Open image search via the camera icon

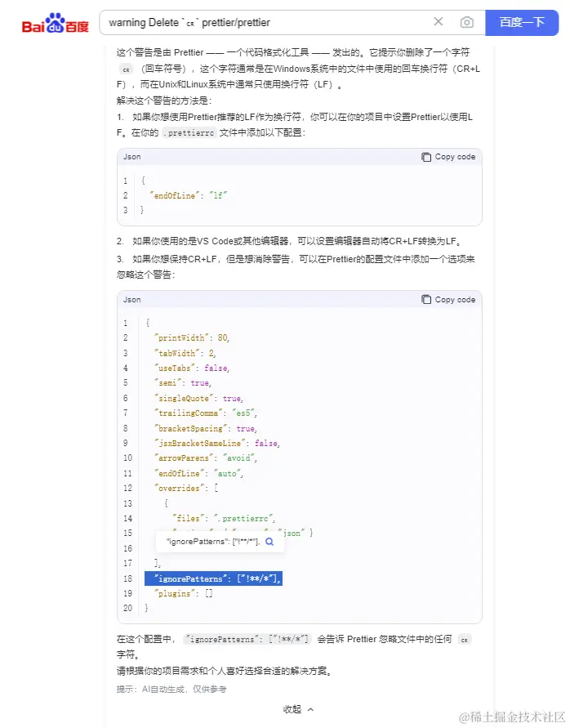[466, 22]
